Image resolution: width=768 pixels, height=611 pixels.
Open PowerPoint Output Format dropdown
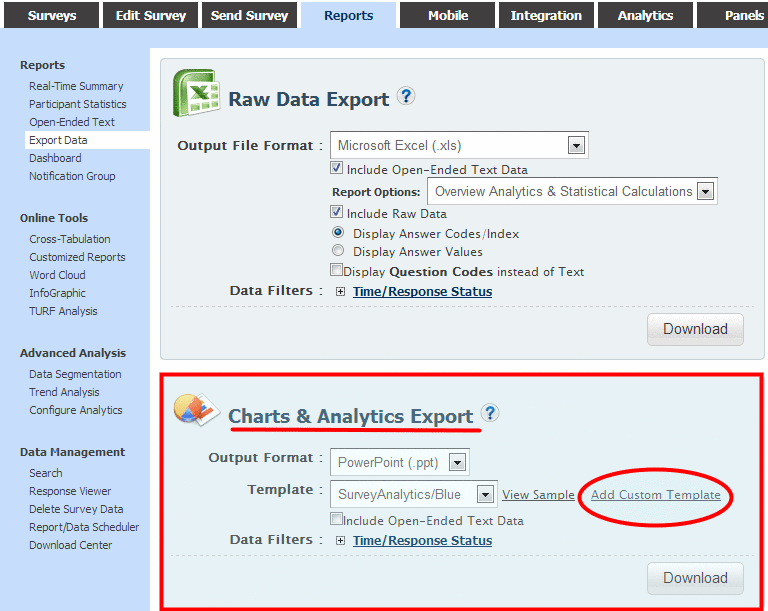457,463
